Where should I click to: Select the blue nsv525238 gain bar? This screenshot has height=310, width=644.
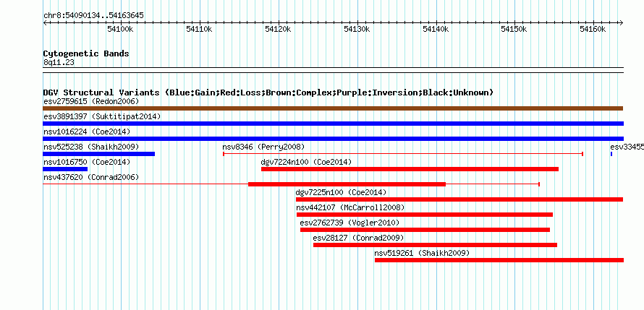[98, 154]
